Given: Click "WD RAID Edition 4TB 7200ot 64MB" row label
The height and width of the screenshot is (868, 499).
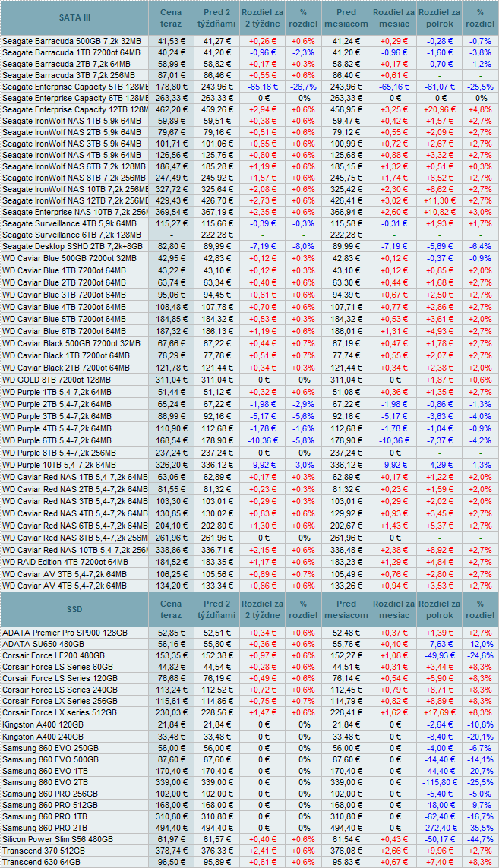Looking at the screenshot, I should (x=65, y=562).
